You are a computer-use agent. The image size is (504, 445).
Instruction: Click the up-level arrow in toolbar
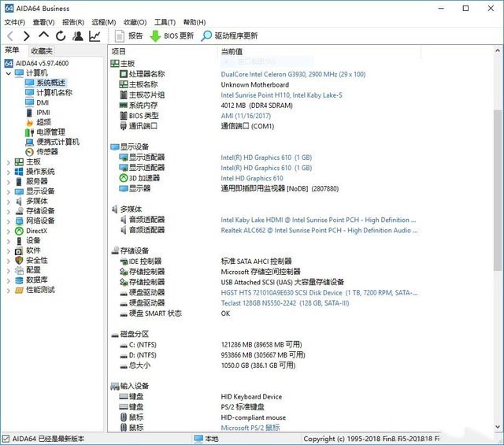(x=44, y=35)
